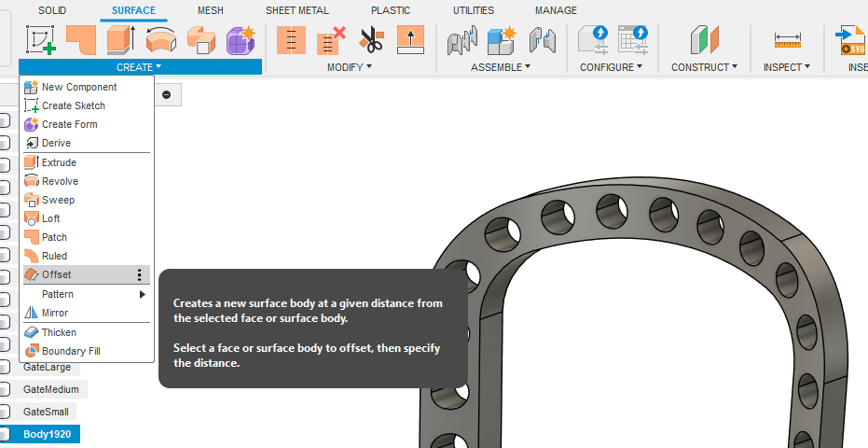This screenshot has height=448, width=868.
Task: Open the CONSTRUCT dropdown menu
Action: (704, 67)
